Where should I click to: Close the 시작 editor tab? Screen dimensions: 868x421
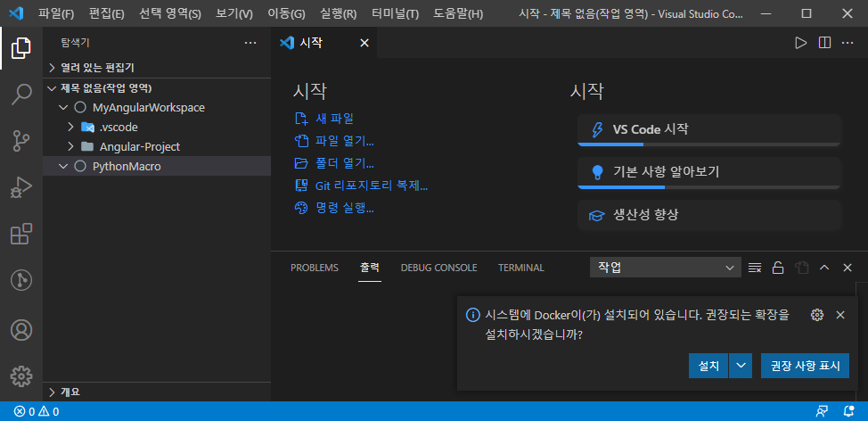[364, 43]
